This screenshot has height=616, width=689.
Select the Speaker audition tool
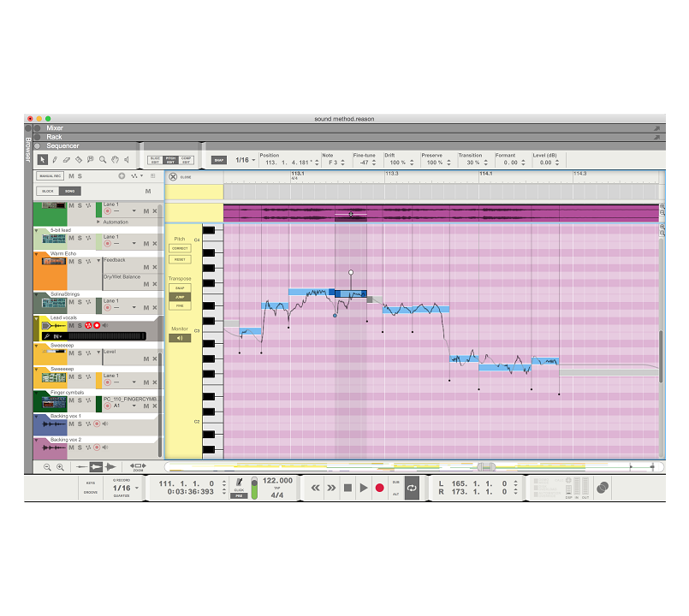[x=127, y=159]
